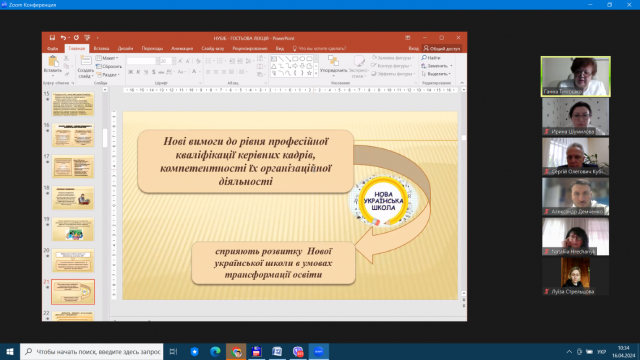Switch to Вид ribbon tab
The width and height of the screenshot is (640, 360).
pos(280,49)
